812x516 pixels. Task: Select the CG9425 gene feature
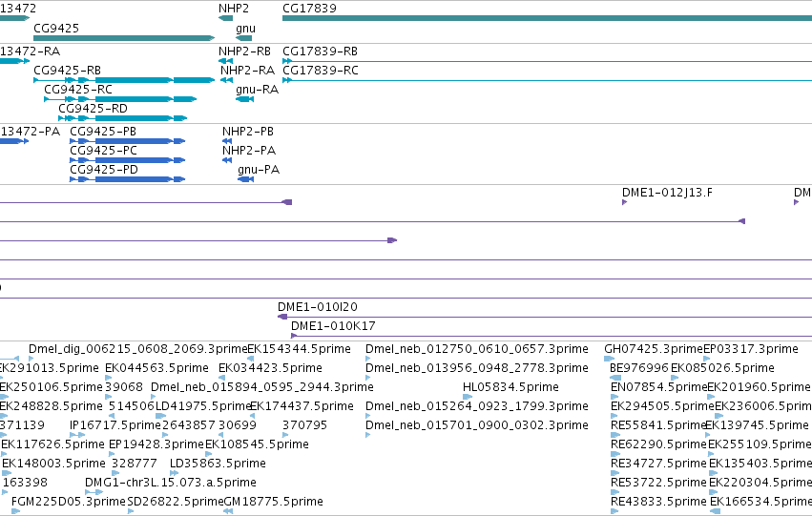[x=124, y=38]
